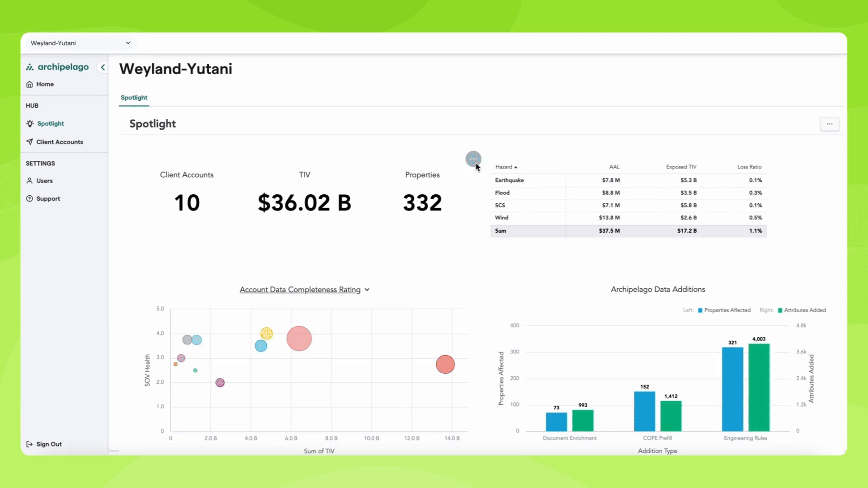Click the Users person icon
The width and height of the screenshot is (868, 488).
29,181
